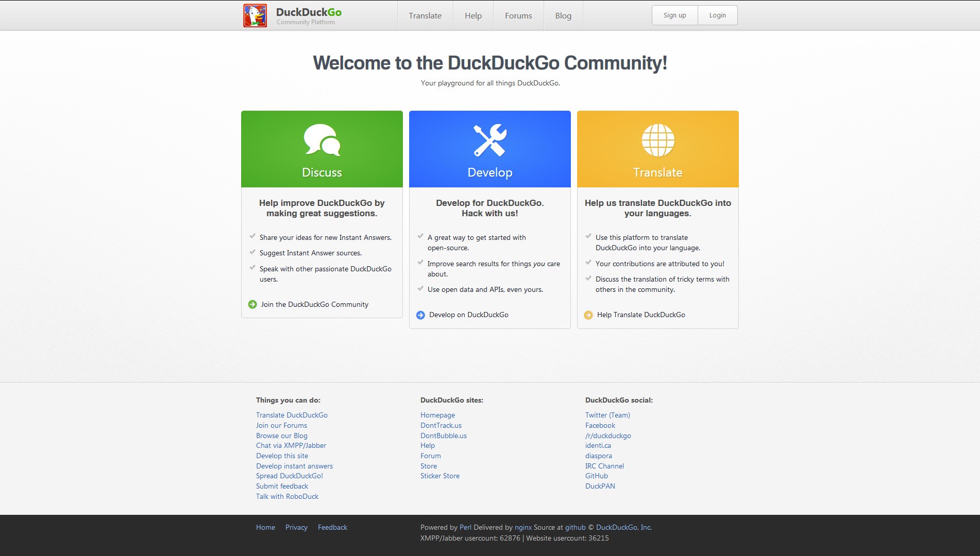Follow the Help Translate DuckDuckGo link
The width and height of the screenshot is (980, 556).
(x=641, y=315)
